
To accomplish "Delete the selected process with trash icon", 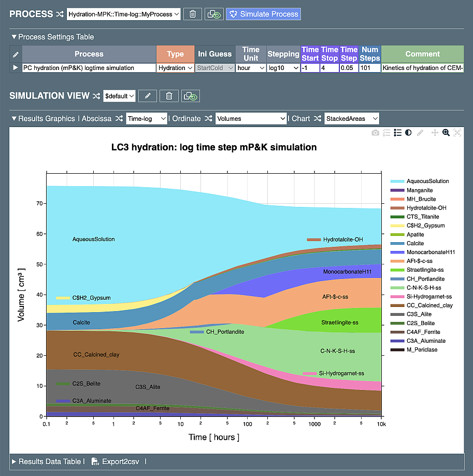I will 193,14.
